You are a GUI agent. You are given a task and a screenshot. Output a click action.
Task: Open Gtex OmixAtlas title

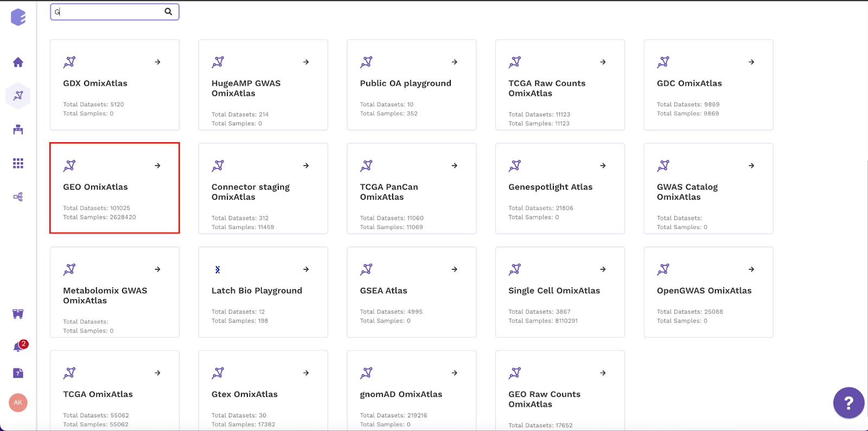point(245,394)
